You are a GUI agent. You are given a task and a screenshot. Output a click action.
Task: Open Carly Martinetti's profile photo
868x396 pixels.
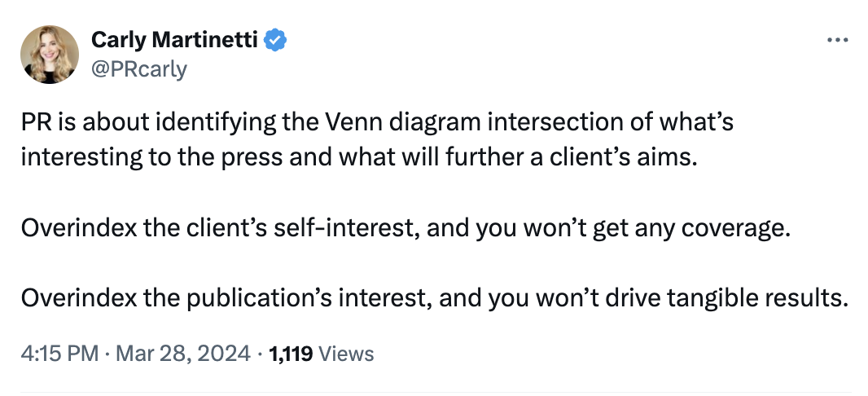pos(50,55)
